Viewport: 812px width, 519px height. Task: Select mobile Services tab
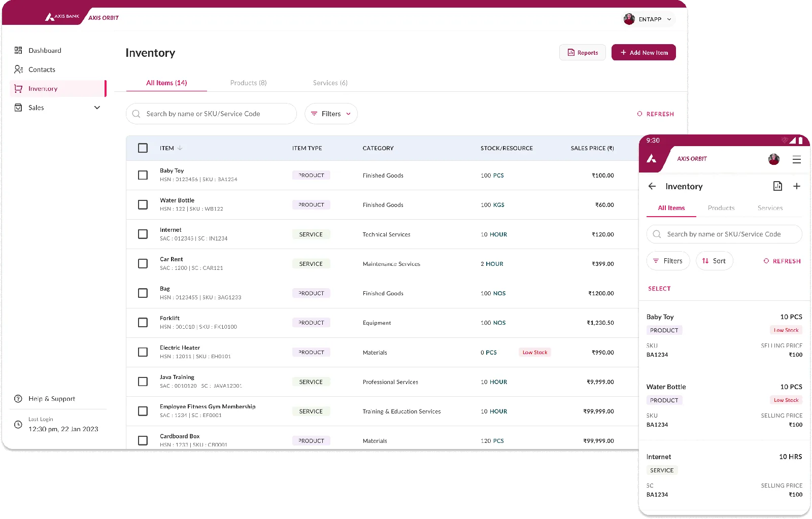[x=770, y=208]
